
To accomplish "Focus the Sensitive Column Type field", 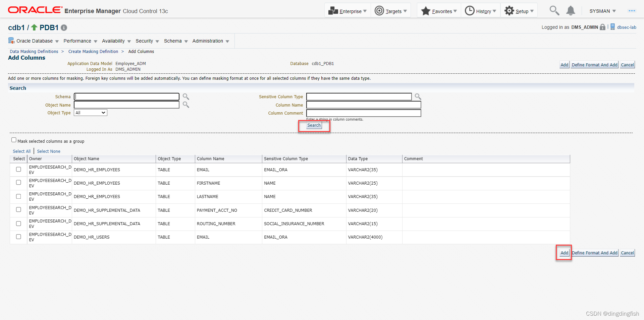I will click(359, 97).
